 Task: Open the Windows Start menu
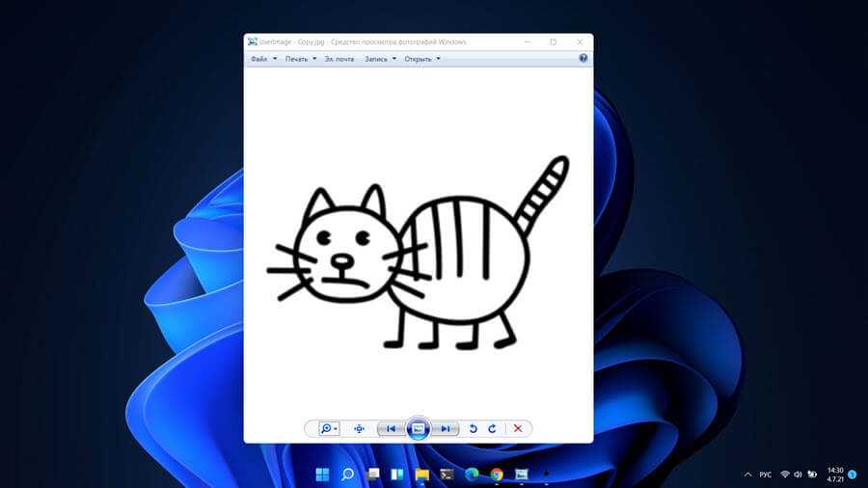tap(322, 474)
